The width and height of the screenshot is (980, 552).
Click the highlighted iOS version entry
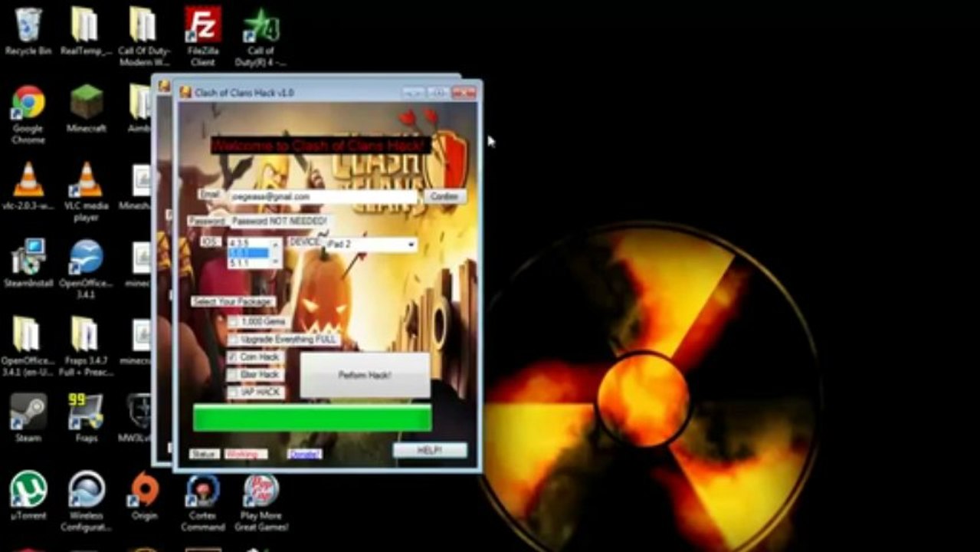(249, 253)
